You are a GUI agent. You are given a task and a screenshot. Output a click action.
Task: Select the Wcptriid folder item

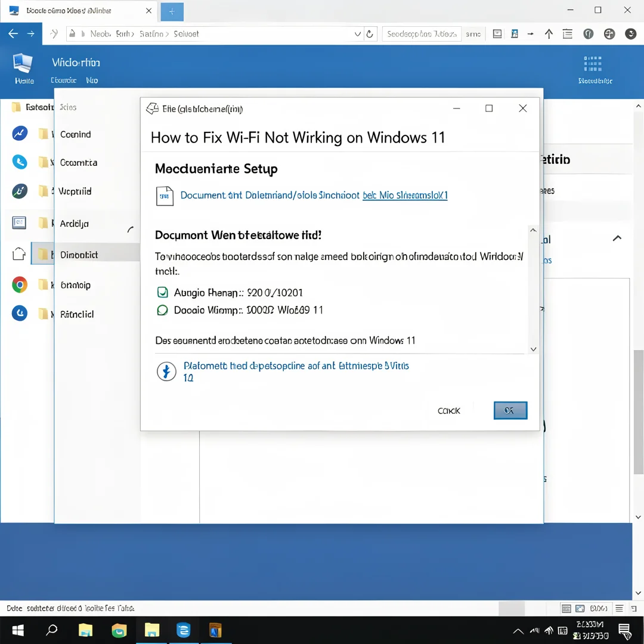(x=75, y=191)
